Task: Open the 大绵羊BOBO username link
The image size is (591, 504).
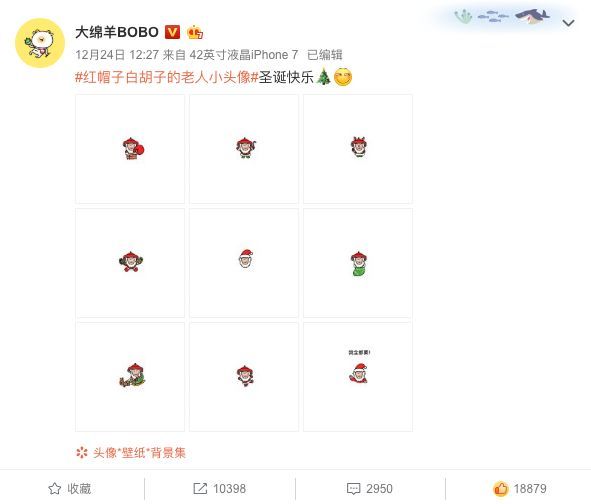Action: point(117,32)
